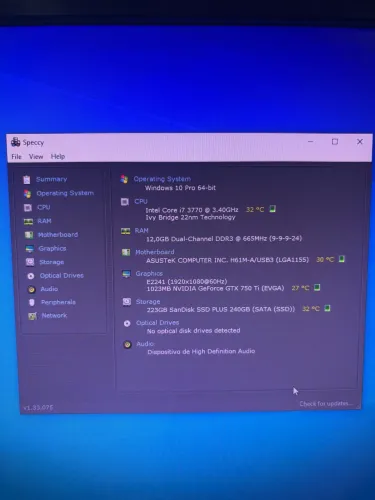Open the File menu

pyautogui.click(x=16, y=156)
